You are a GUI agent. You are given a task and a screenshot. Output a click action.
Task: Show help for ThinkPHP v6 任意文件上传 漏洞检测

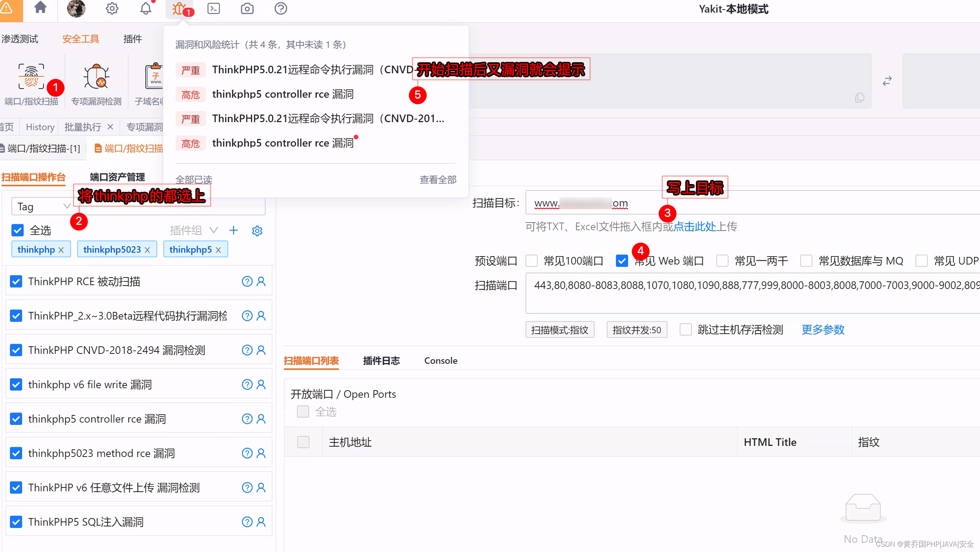(247, 487)
